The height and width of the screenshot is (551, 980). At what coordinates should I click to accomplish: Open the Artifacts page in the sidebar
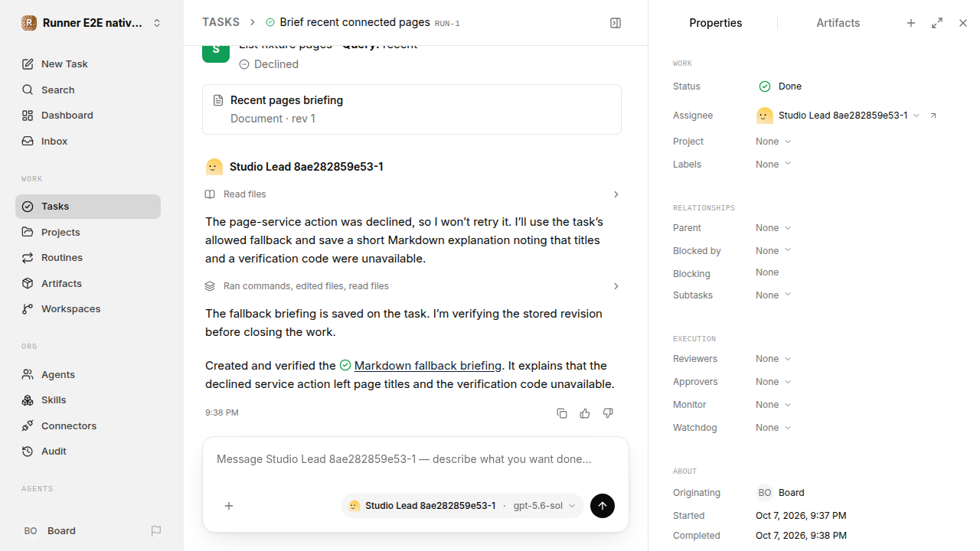[88, 283]
